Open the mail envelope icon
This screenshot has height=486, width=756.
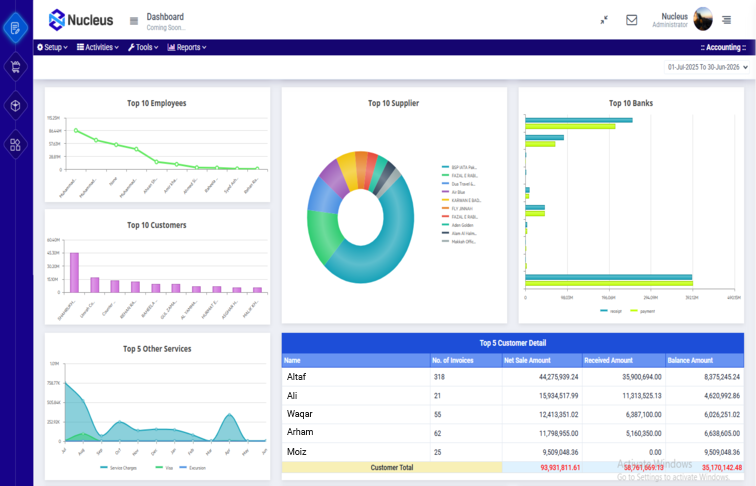tap(632, 20)
